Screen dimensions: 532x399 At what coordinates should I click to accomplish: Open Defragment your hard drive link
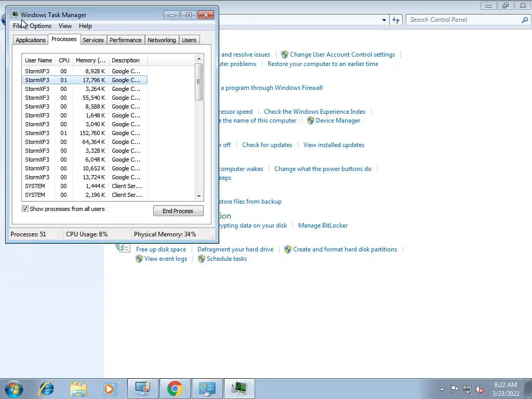[x=235, y=249]
